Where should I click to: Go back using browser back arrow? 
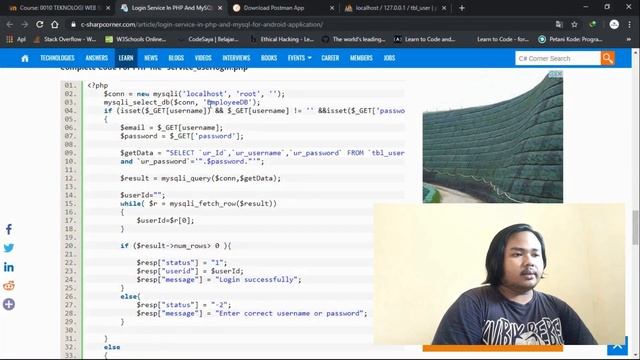coord(10,24)
